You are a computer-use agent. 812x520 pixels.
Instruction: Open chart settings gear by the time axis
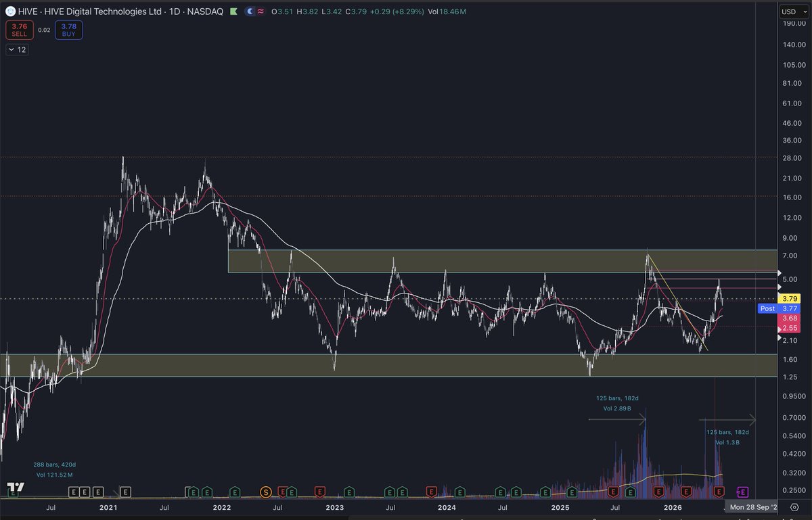(x=793, y=506)
